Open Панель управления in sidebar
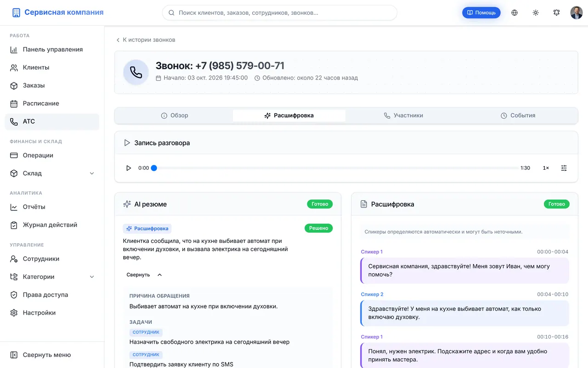 pyautogui.click(x=52, y=50)
